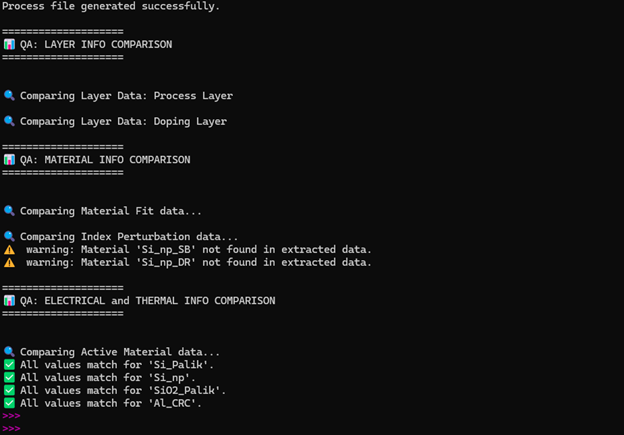624x435 pixels.
Task: Click green checkmark for 'Si_Palik' match
Action: pyautogui.click(x=9, y=365)
